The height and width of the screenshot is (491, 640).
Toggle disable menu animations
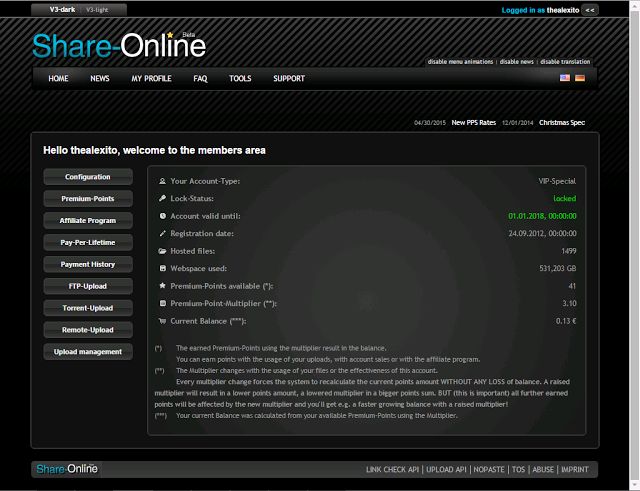(460, 62)
